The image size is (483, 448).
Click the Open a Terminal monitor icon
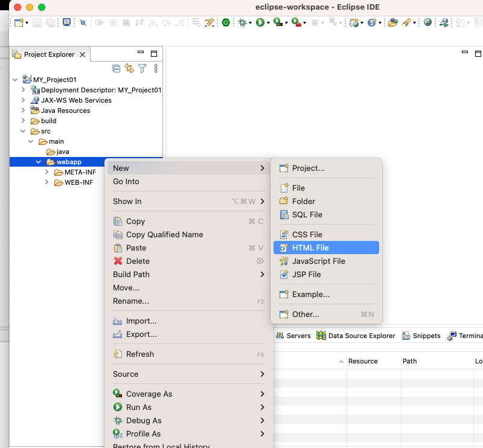[66, 22]
